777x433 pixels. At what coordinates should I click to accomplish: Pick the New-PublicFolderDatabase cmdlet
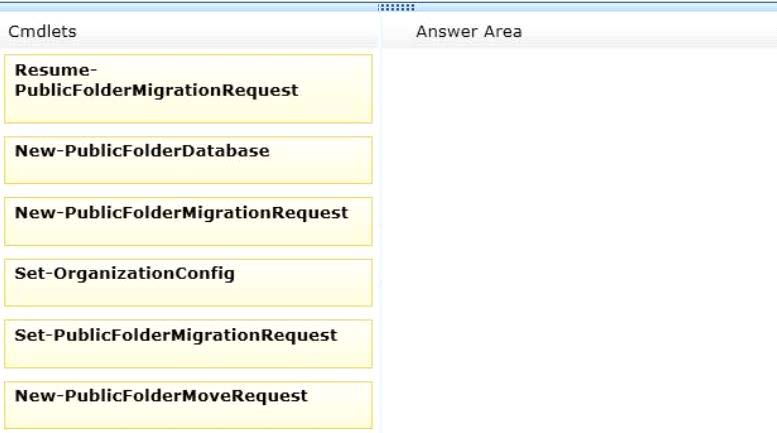point(188,160)
